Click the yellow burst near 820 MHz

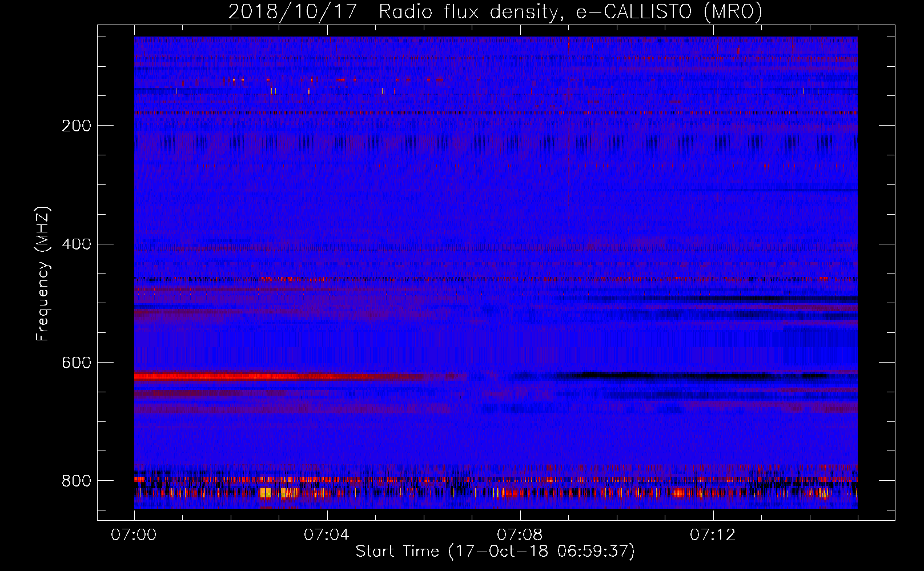click(x=266, y=493)
